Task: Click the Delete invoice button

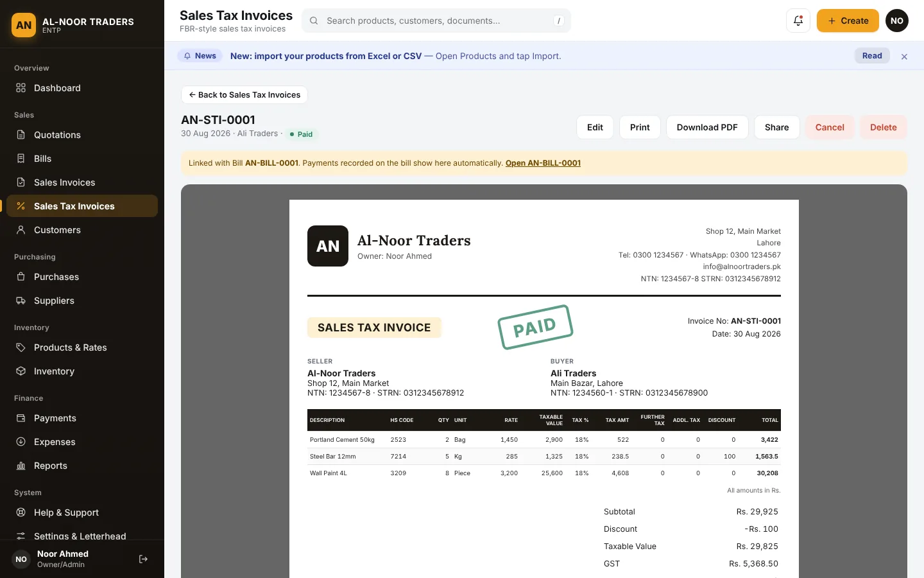Action: tap(884, 127)
